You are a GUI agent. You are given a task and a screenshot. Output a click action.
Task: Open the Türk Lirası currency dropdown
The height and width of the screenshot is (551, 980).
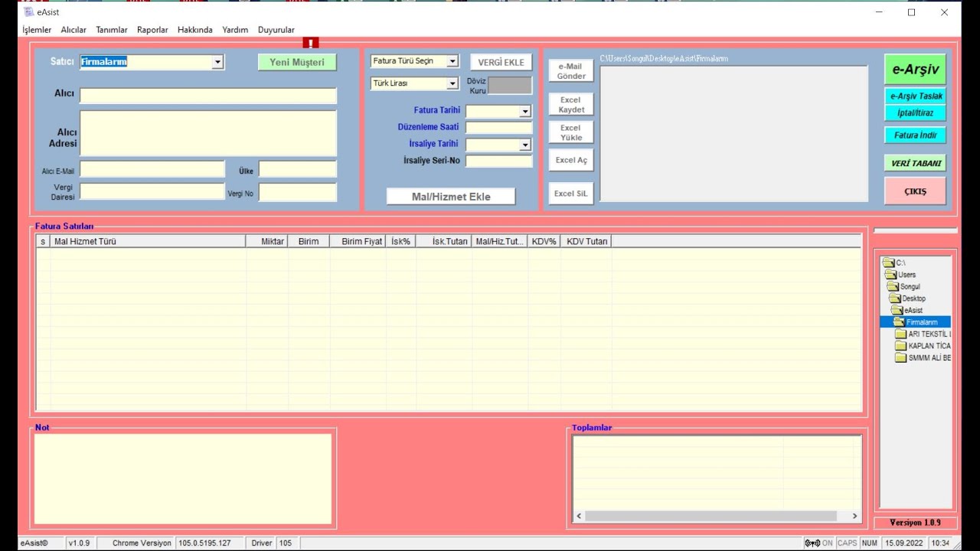[x=452, y=83]
